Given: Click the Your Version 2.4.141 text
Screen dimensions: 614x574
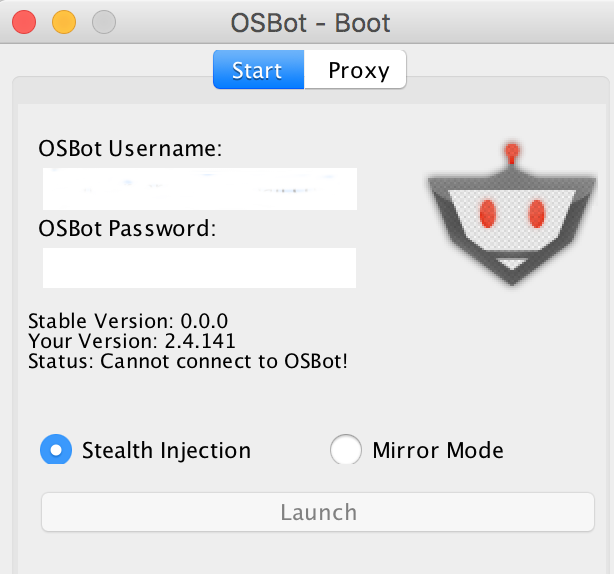Looking at the screenshot, I should click(132, 341).
